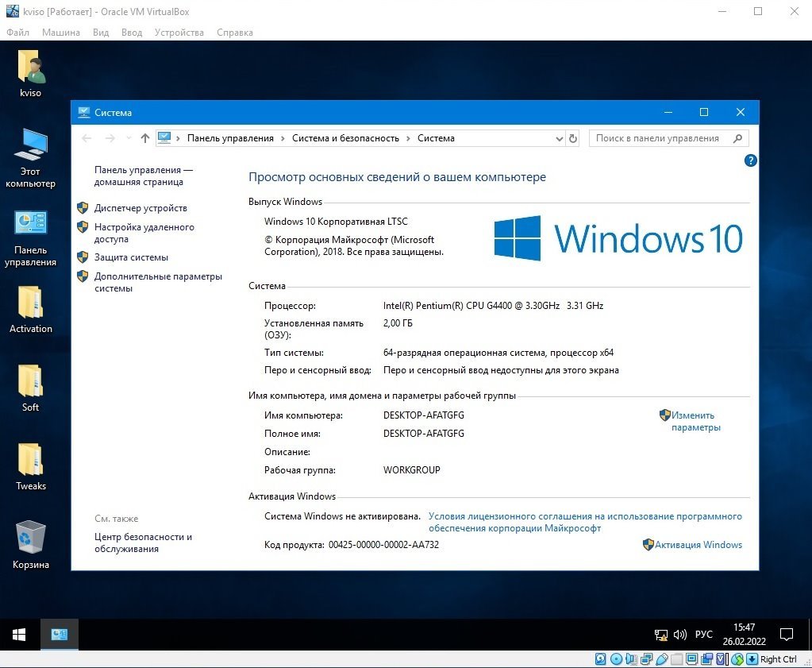Select the Tweaks desktop folder
Image resolution: width=812 pixels, height=668 pixels.
click(x=30, y=467)
